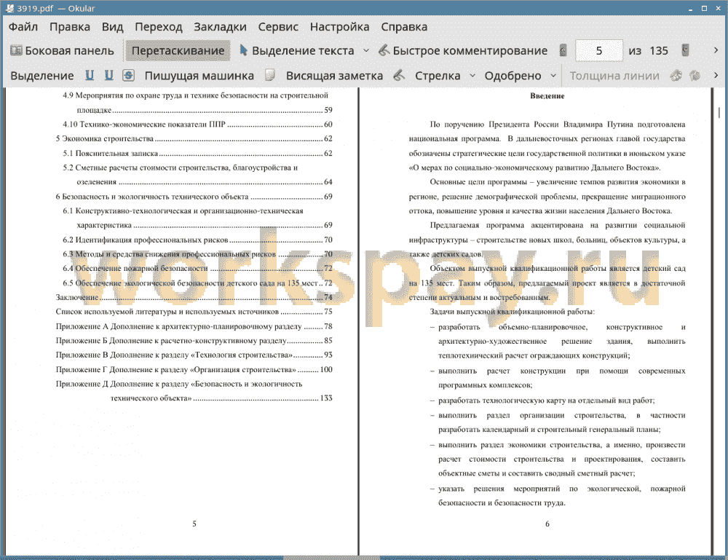Select the Стрелка arrow annotation tool
This screenshot has width=728, height=560.
point(438,76)
